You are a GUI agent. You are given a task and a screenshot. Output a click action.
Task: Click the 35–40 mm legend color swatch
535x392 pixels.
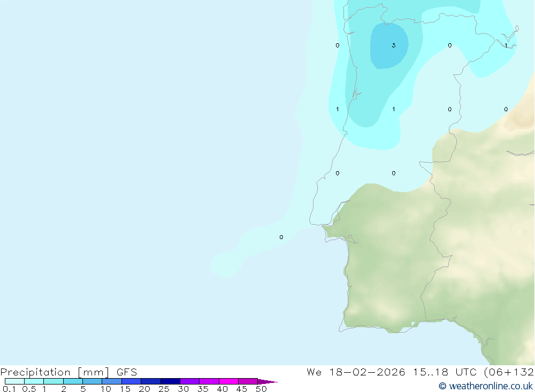click(x=209, y=381)
